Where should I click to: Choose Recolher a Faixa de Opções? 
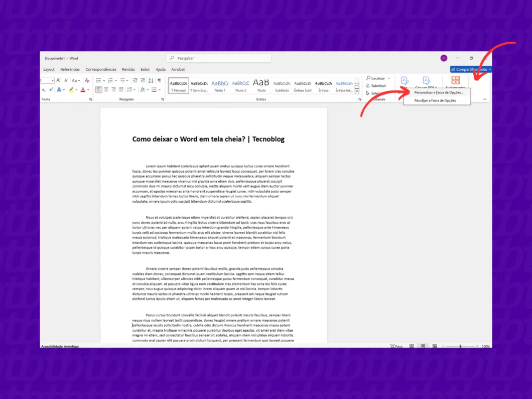tap(437, 100)
